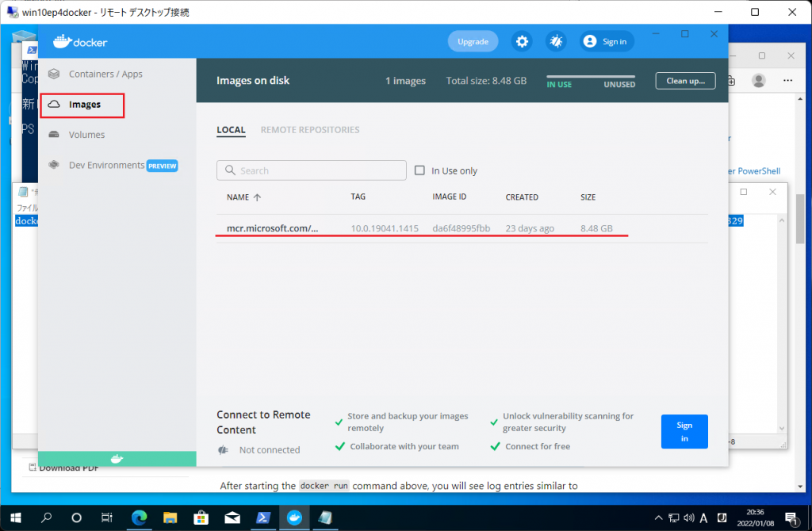This screenshot has height=531, width=812.
Task: Switch to PowerShell on taskbar
Action: click(x=263, y=518)
